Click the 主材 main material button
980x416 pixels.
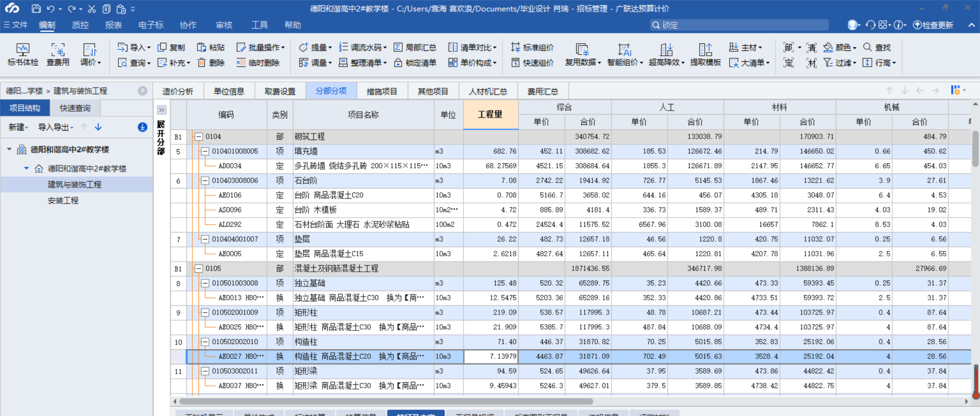click(x=745, y=47)
